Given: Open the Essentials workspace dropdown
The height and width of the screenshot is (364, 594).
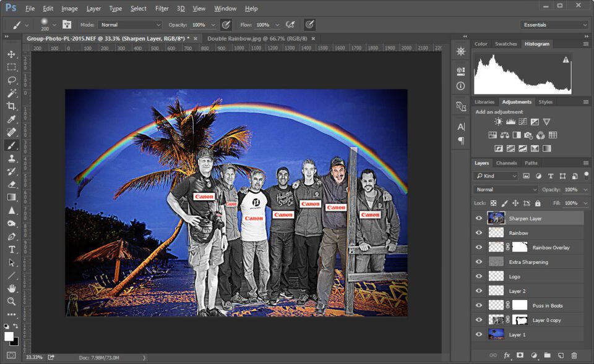Looking at the screenshot, I should click(554, 25).
